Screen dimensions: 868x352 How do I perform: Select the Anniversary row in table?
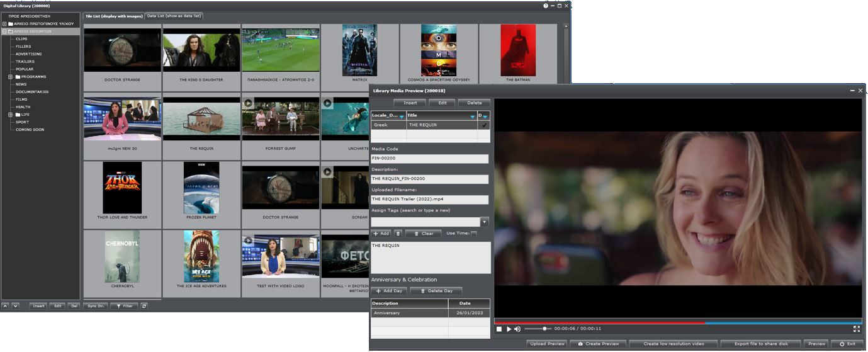pos(430,313)
